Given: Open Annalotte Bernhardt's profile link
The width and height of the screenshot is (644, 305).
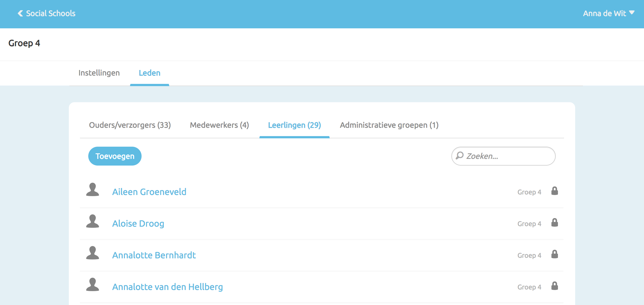Looking at the screenshot, I should click(154, 255).
